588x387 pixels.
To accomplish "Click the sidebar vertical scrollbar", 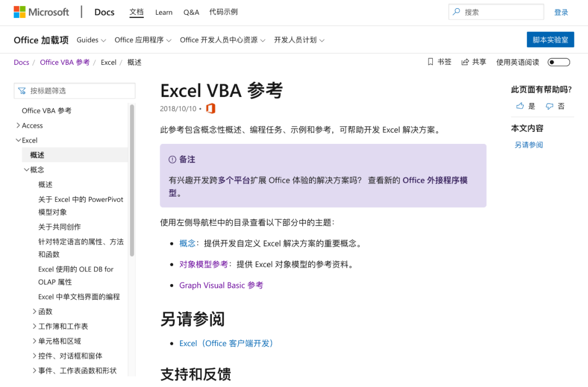I will 132,180.
